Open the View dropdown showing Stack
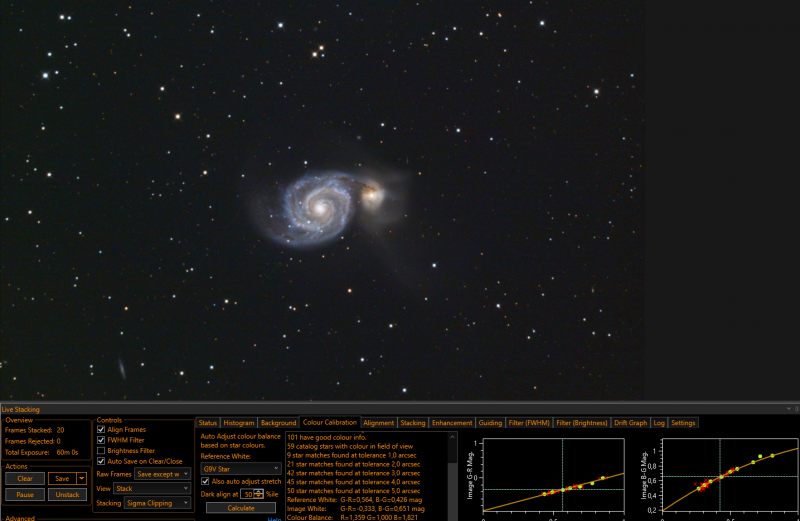This screenshot has width=800, height=521. point(152,488)
